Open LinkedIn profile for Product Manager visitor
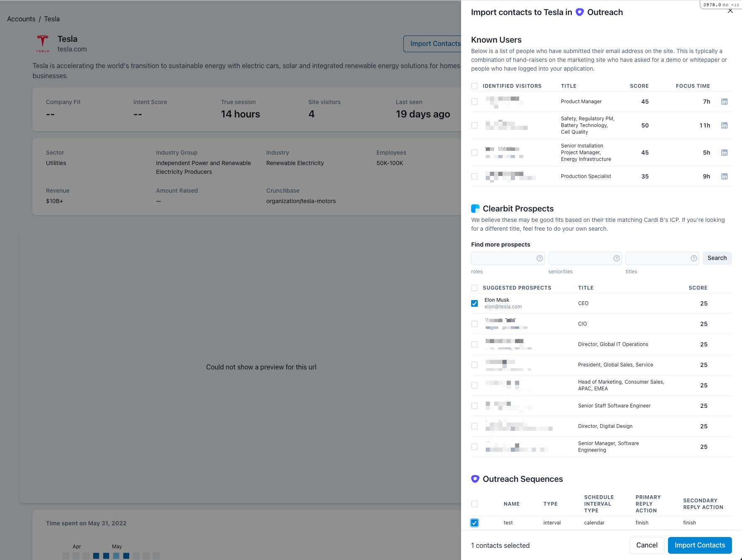The height and width of the screenshot is (560, 742). pyautogui.click(x=724, y=102)
